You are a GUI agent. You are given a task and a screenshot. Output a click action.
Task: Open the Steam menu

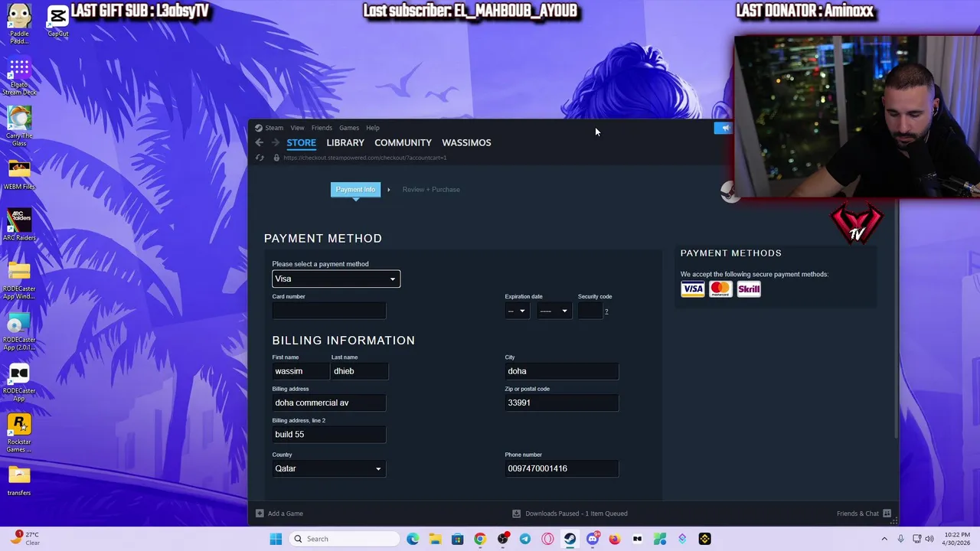click(x=274, y=128)
